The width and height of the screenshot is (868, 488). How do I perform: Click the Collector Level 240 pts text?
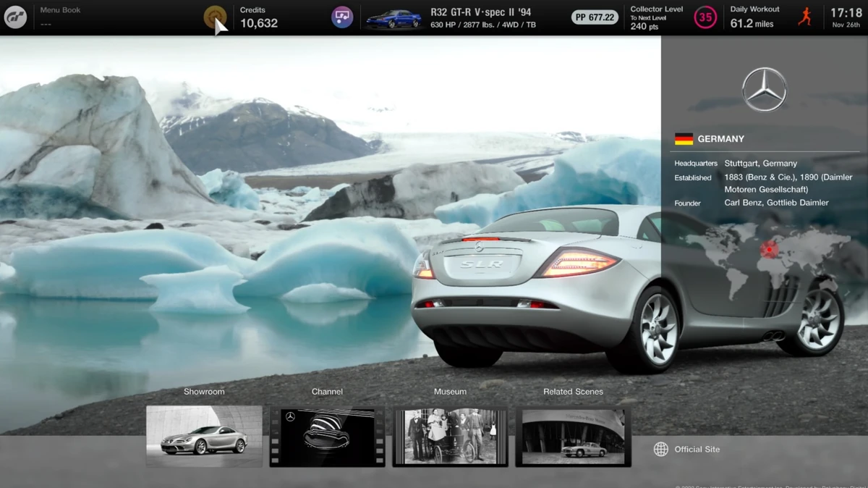(644, 27)
